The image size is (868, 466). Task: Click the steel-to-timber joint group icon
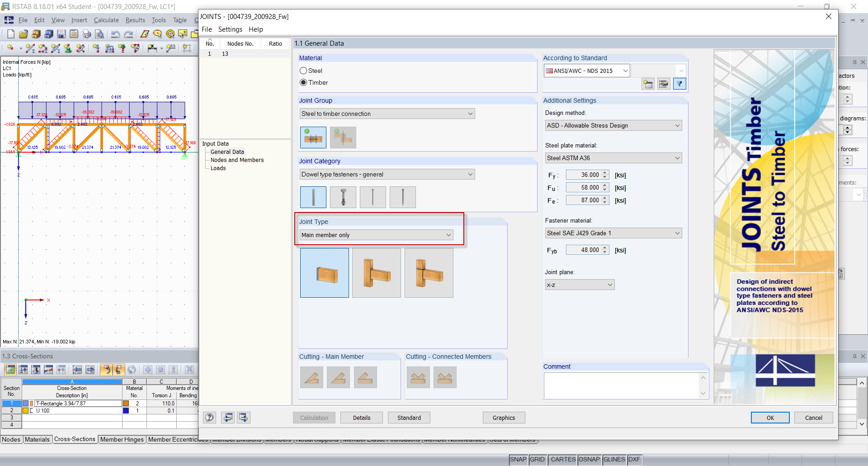pyautogui.click(x=313, y=137)
